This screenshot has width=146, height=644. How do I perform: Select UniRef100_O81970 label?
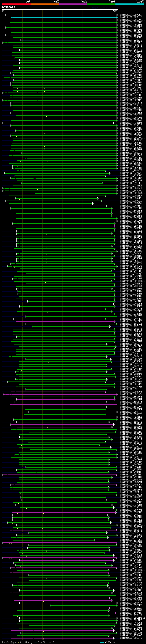[x=131, y=638]
